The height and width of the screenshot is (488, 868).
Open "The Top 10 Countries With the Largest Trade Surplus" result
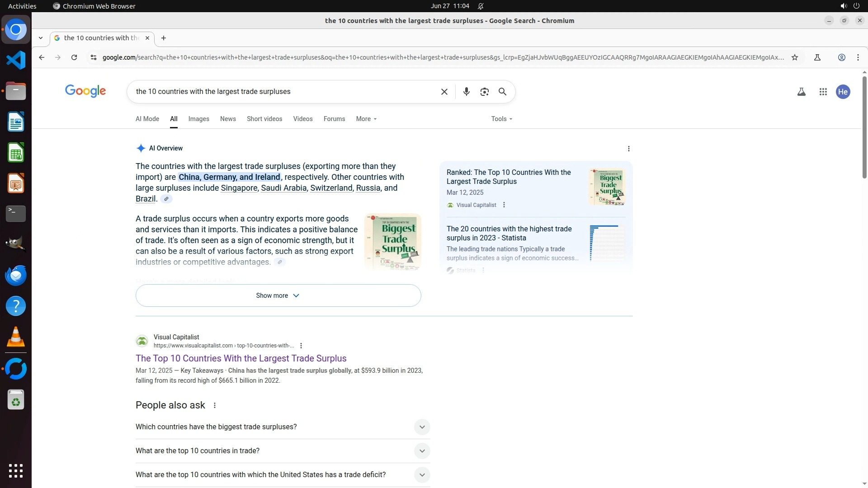tap(241, 358)
